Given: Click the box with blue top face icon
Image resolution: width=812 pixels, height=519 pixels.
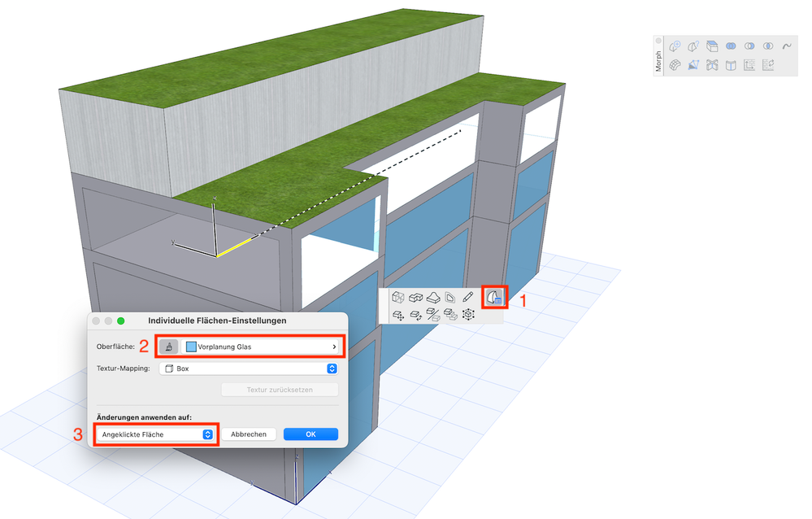Looking at the screenshot, I should [712, 46].
